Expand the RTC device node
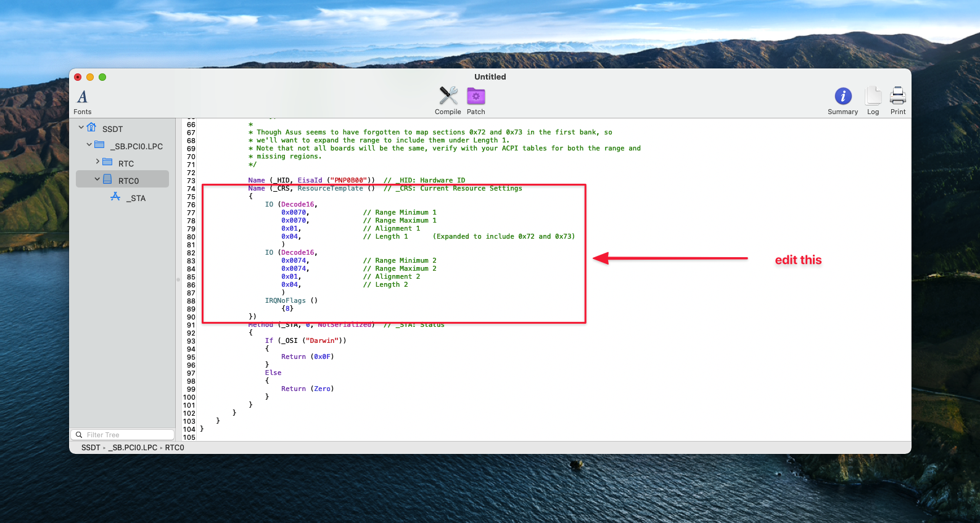This screenshot has height=523, width=980. [97, 162]
